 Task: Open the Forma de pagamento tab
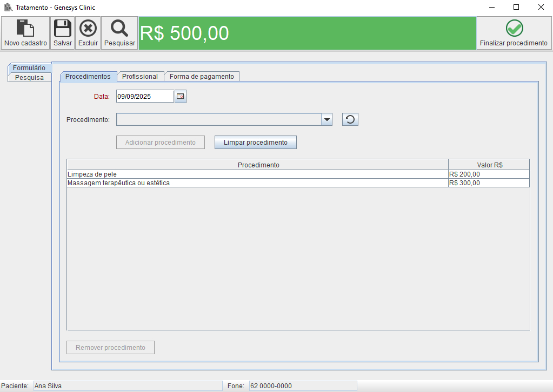202,77
